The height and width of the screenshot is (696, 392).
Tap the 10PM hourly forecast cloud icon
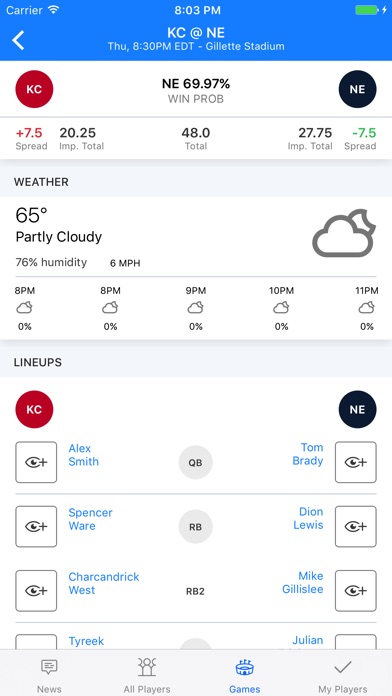coord(281,307)
